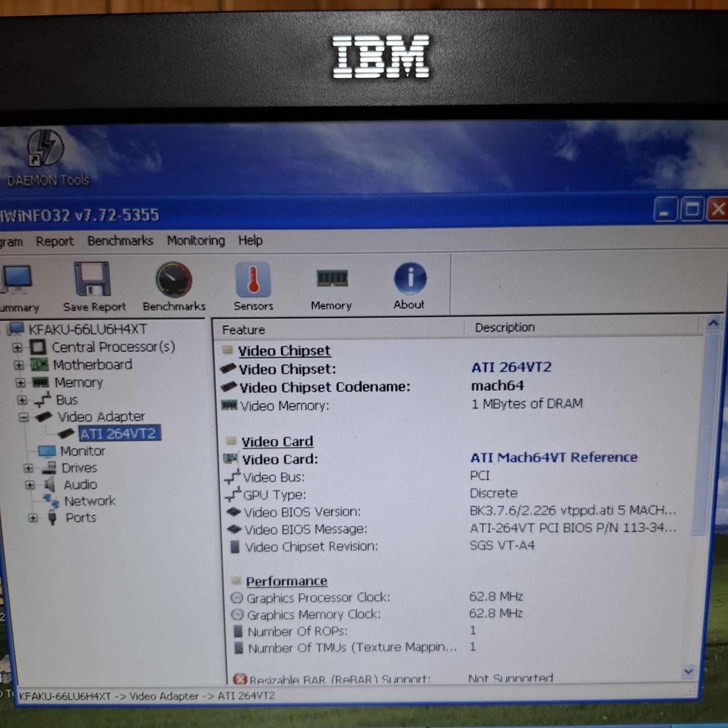Click the Video Chipset section heading
The image size is (728, 728).
(284, 351)
